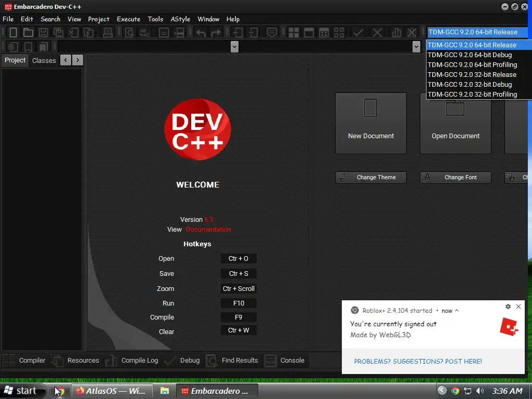The width and height of the screenshot is (532, 399).
Task: Click the Save file toolbar icon
Action: 43,33
